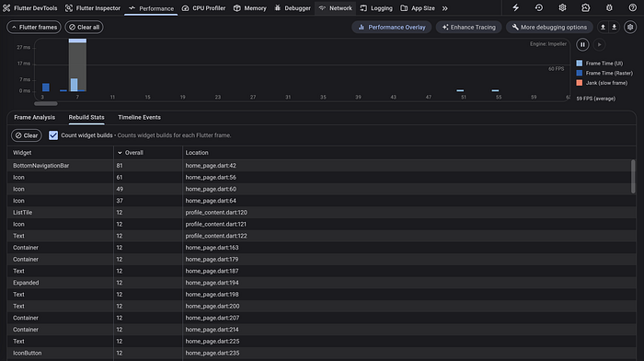Click the import data upload icon

pyautogui.click(x=603, y=27)
